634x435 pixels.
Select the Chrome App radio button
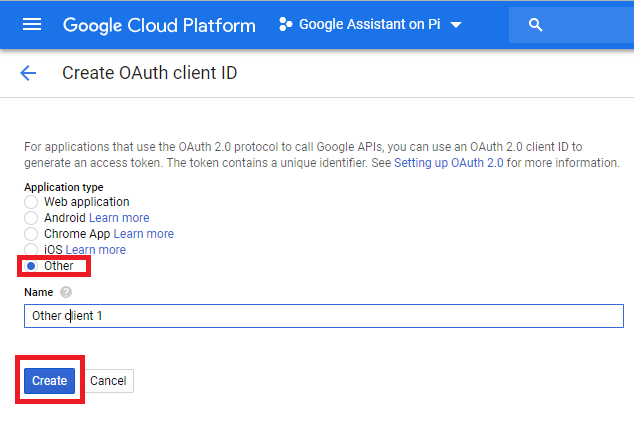31,234
